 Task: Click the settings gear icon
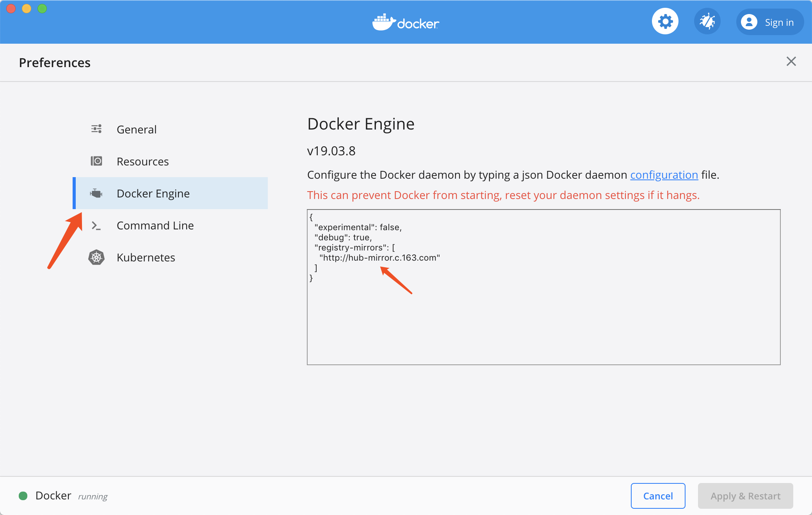point(665,21)
